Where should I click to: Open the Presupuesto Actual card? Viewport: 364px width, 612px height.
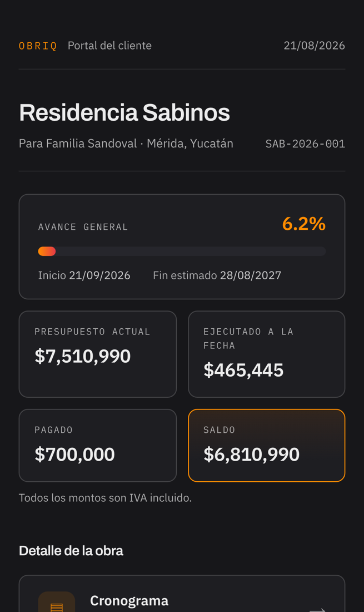coord(98,354)
